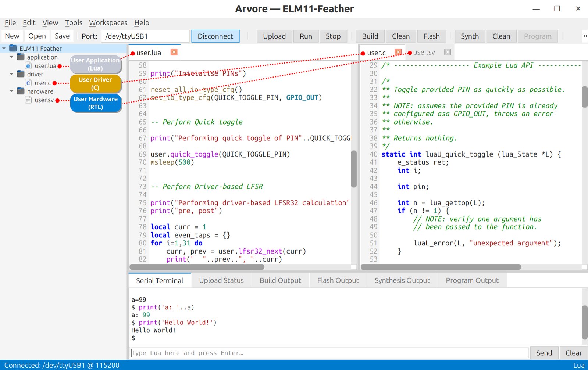Click the ELM11-Feather project folder icon
The image size is (588, 370).
point(13,48)
